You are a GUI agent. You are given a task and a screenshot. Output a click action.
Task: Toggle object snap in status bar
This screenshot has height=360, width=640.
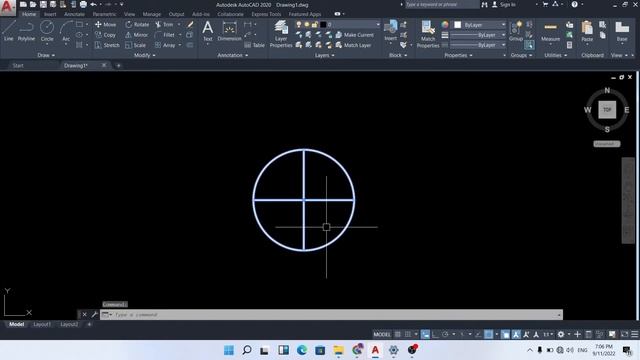(489, 334)
